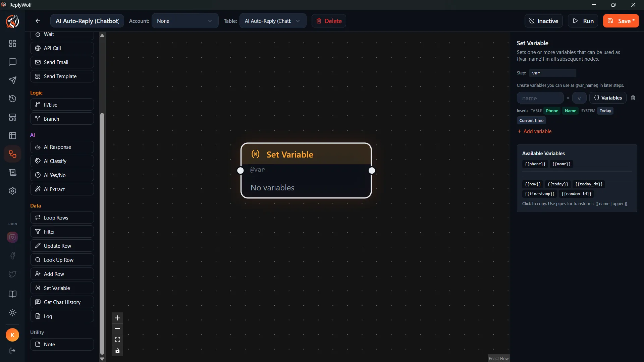Copy the {{phone}} available variable
This screenshot has height=362, width=644.
pos(535,164)
